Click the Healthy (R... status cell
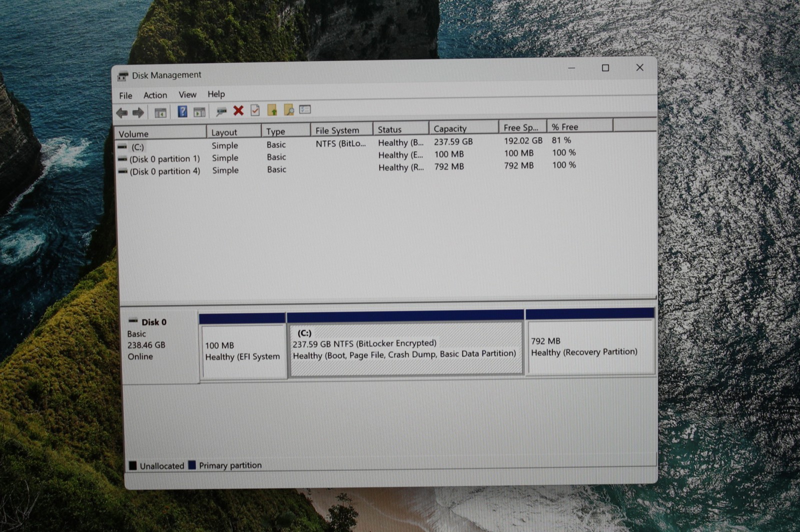800x532 pixels. coord(401,167)
